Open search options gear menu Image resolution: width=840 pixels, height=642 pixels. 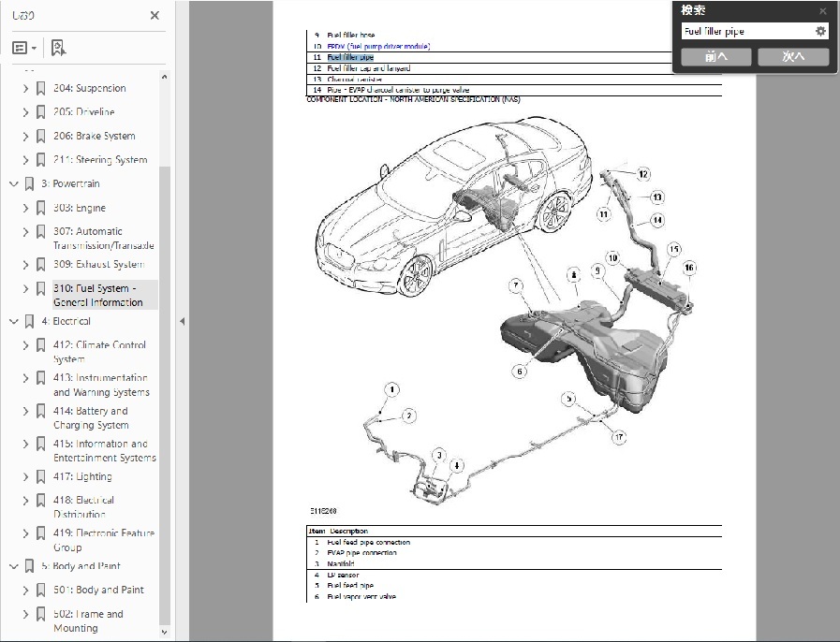pyautogui.click(x=820, y=32)
